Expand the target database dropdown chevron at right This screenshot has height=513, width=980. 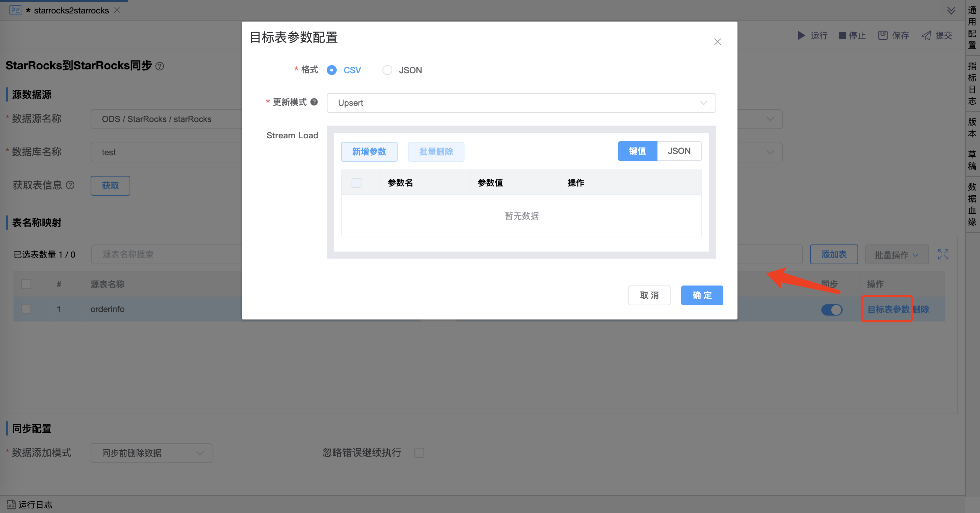tap(770, 152)
